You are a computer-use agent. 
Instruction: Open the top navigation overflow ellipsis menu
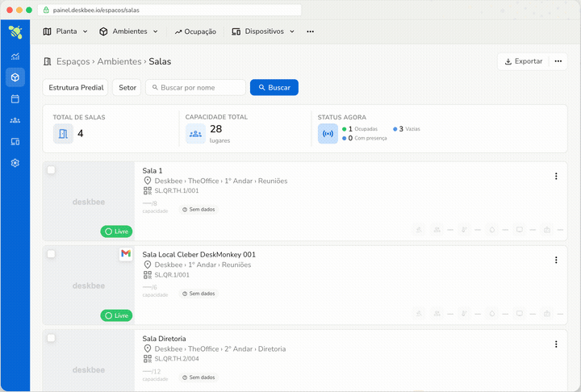tap(310, 31)
